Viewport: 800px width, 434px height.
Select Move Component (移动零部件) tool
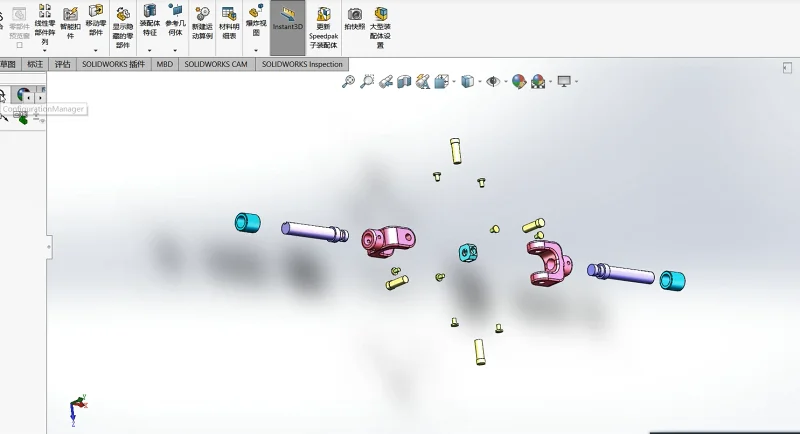[x=95, y=20]
